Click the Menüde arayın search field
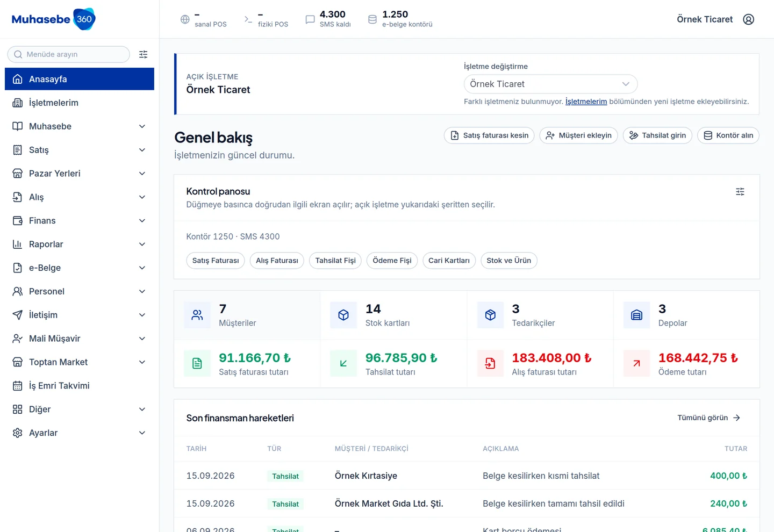 click(x=69, y=54)
